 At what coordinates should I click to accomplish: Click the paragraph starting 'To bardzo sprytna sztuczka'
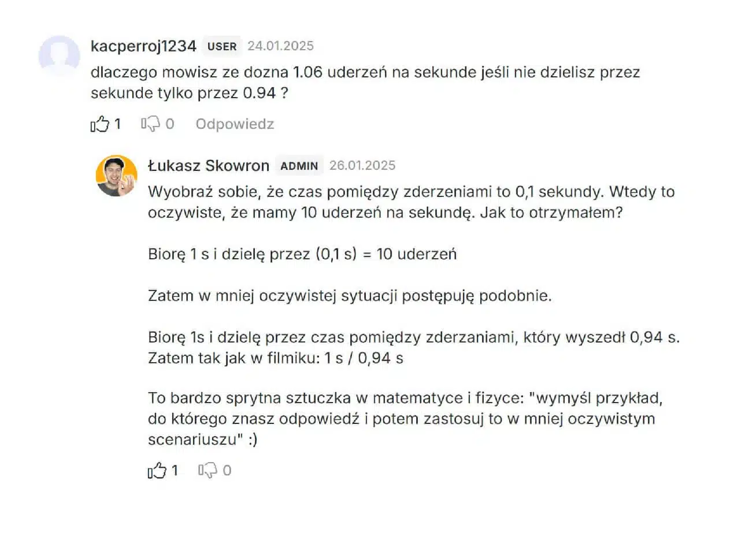[405, 418]
